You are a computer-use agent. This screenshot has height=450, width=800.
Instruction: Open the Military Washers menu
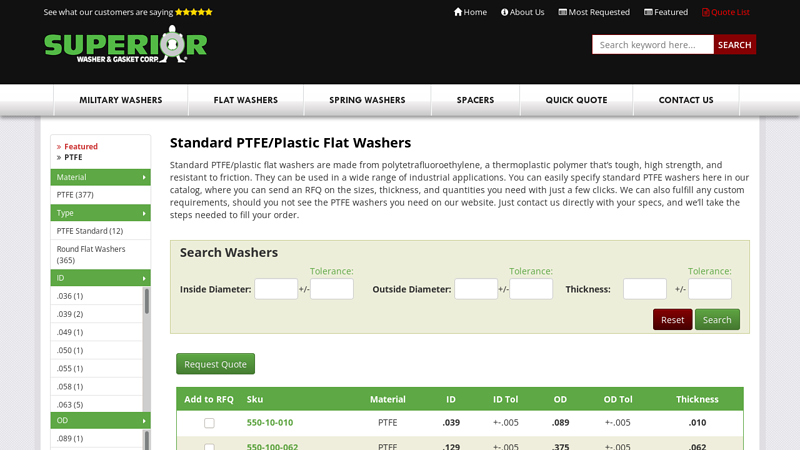click(x=120, y=100)
